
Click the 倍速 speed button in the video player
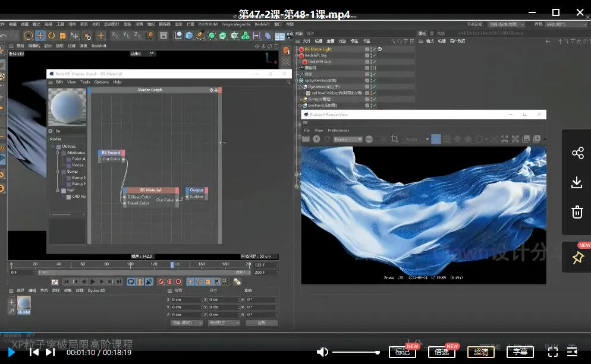pos(441,352)
